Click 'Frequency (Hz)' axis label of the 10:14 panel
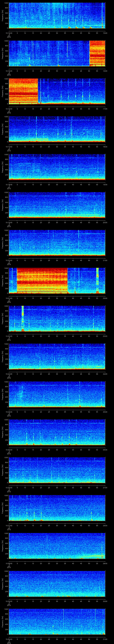 click(x=3, y=16)
